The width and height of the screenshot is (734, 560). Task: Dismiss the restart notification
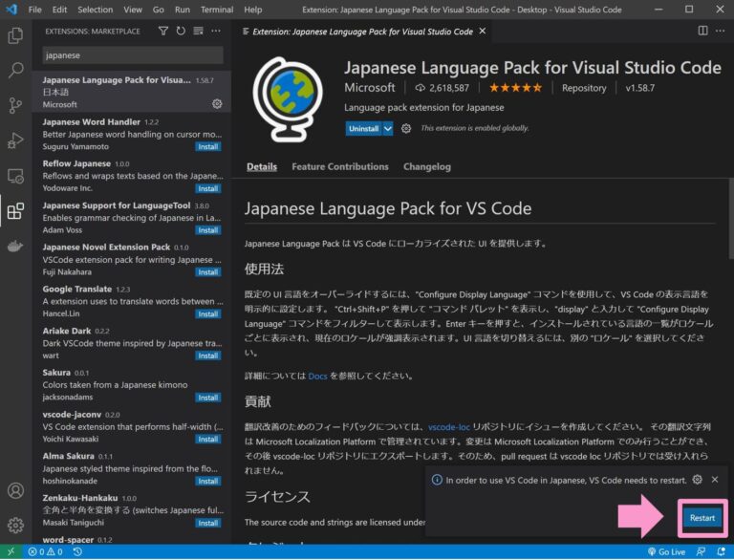[715, 480]
